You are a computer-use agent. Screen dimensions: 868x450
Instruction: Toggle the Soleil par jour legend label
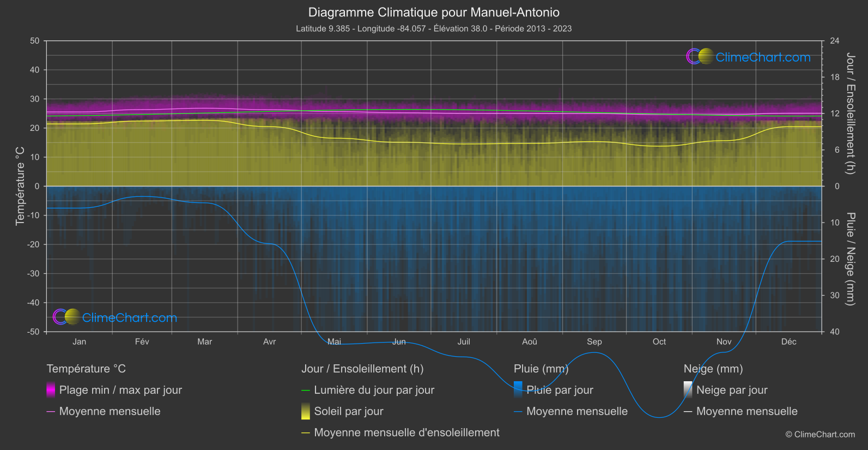349,411
